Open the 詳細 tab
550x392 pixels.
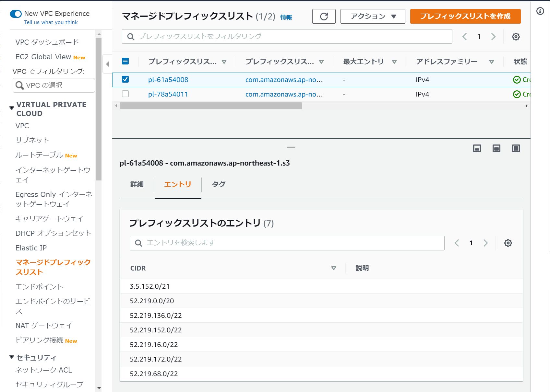tap(137, 184)
